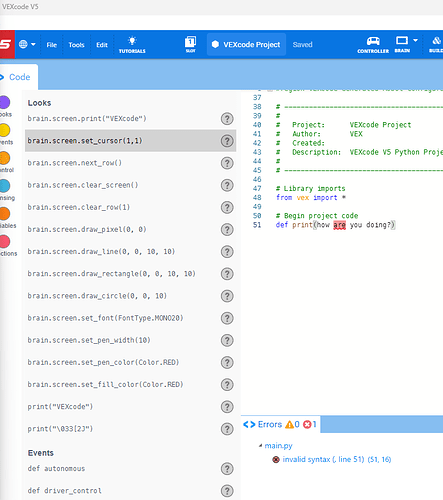Open help for brain.screen.clear_screen command

click(227, 185)
